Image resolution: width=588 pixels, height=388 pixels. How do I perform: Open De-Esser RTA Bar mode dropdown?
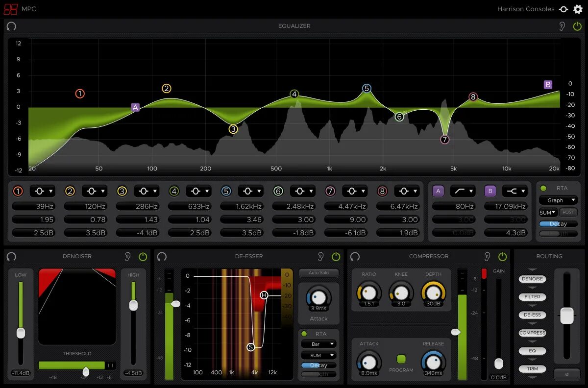tap(318, 344)
